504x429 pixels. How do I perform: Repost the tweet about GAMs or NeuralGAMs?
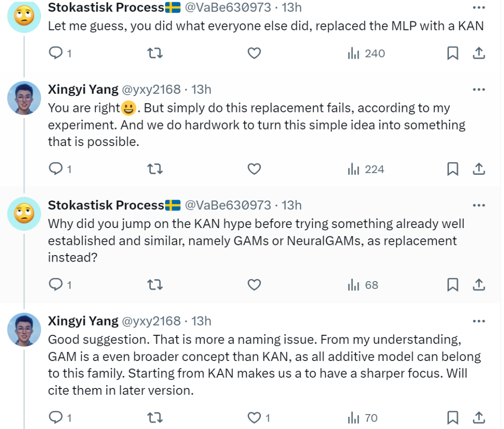(x=154, y=284)
